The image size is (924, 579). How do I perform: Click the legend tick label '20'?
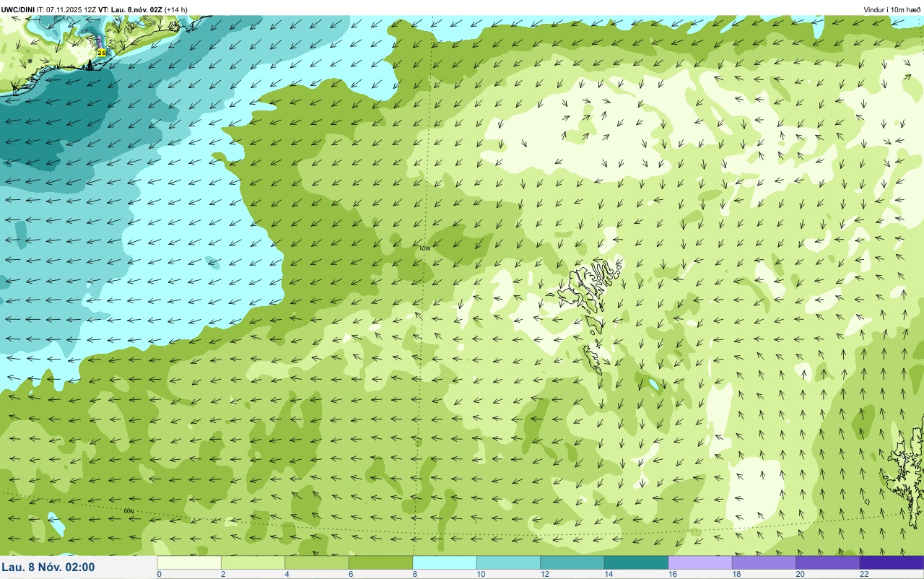pos(800,574)
